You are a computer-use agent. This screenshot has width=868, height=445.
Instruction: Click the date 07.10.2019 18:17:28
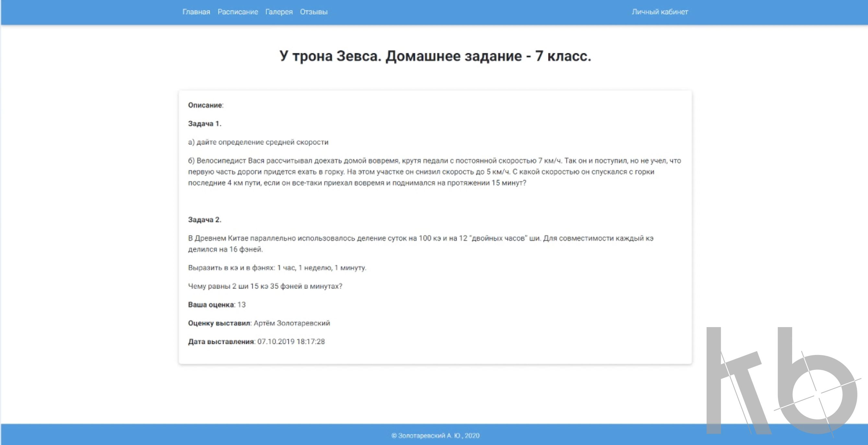click(291, 342)
